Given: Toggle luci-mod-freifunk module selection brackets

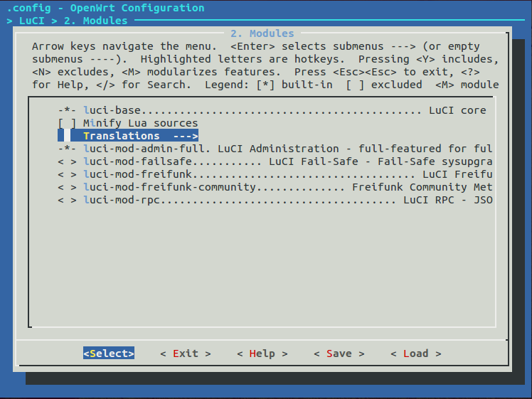Looking at the screenshot, I should click(x=67, y=174).
